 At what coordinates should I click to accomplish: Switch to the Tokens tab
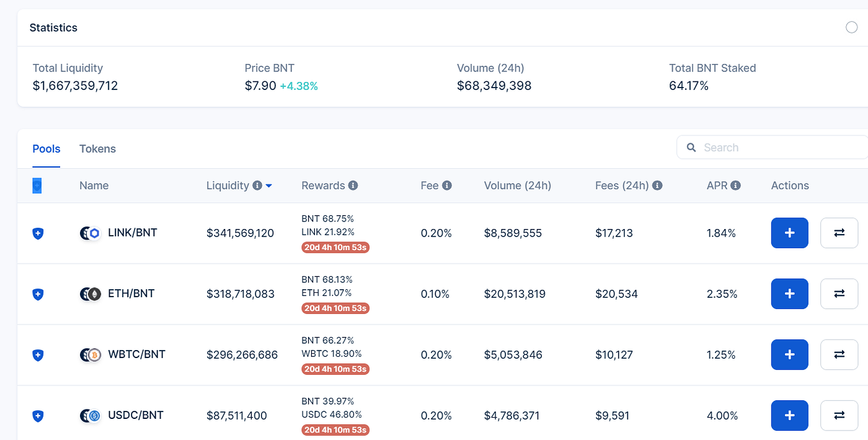point(97,149)
